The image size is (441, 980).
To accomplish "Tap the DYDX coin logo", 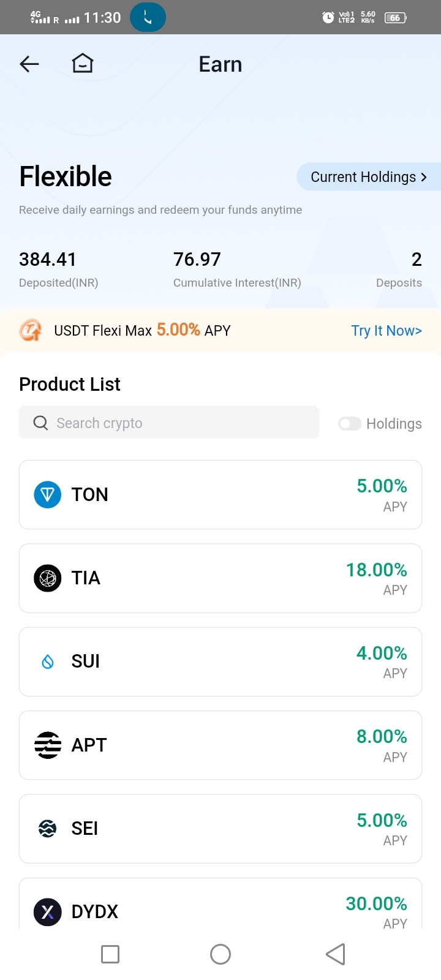I will tap(47, 911).
